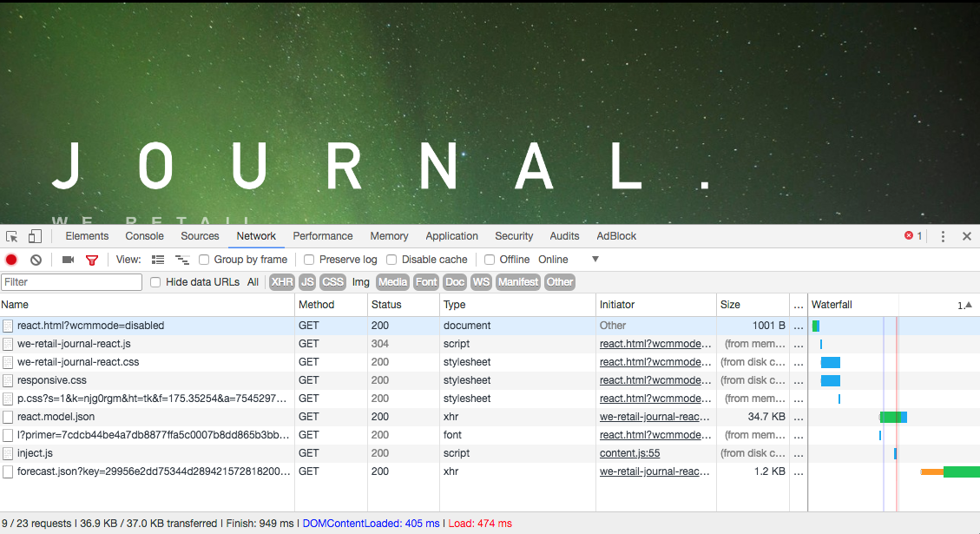Toggle the Other filter

click(x=559, y=282)
